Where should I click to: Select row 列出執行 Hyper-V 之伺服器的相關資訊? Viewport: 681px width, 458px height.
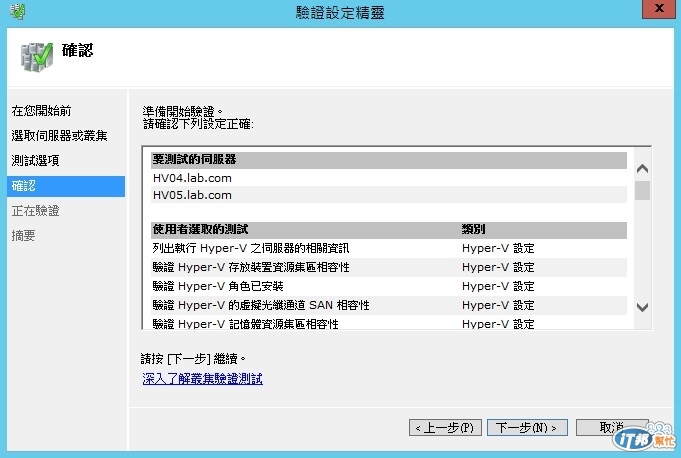(389, 248)
